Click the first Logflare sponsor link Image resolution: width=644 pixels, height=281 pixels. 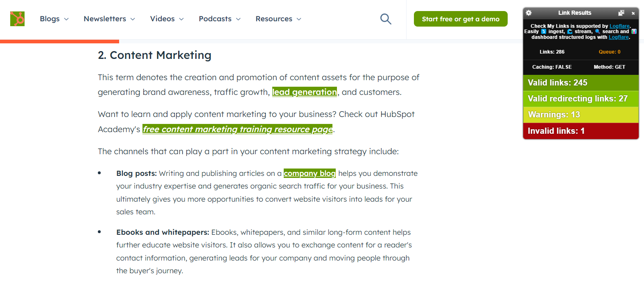[619, 26]
